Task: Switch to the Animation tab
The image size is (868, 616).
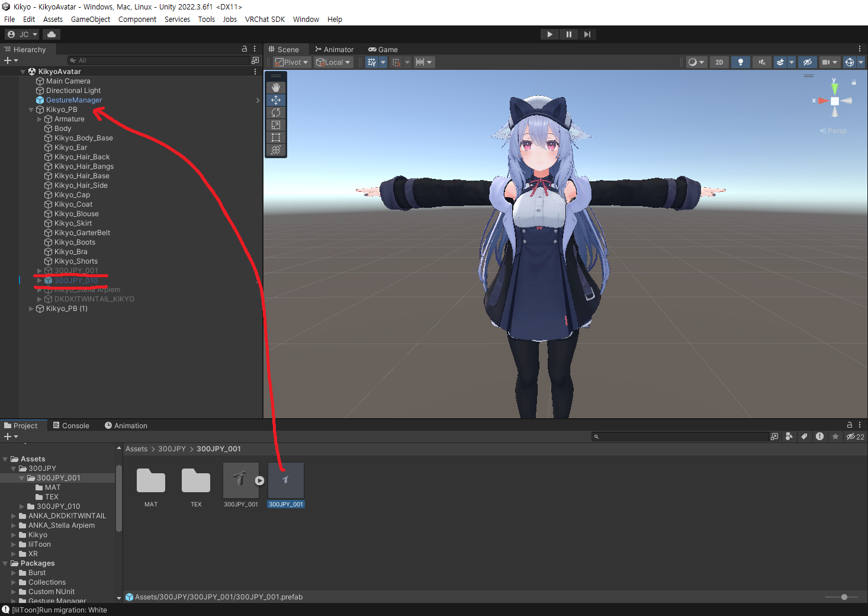Action: [126, 426]
